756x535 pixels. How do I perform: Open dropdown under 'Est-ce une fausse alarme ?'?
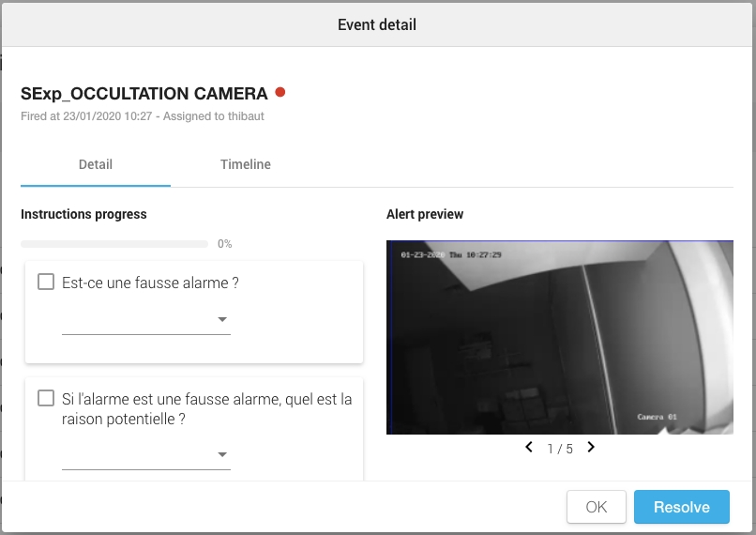(145, 320)
